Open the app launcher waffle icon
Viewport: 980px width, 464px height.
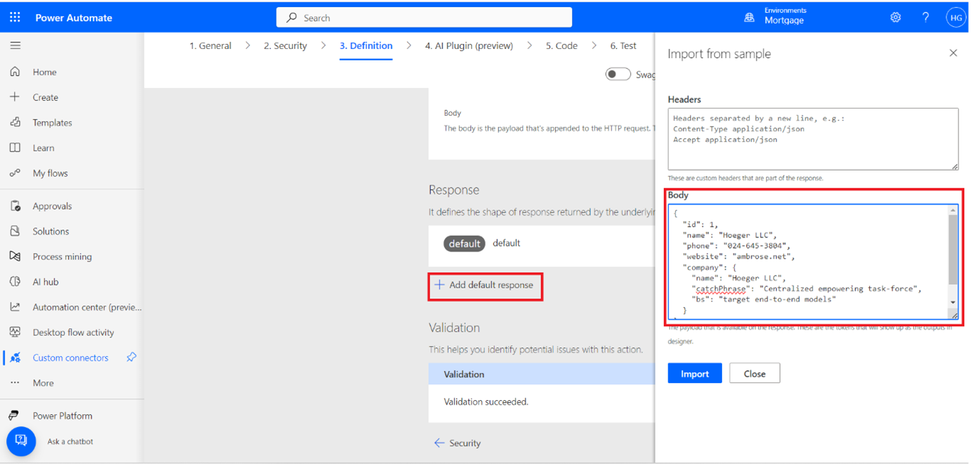(15, 17)
